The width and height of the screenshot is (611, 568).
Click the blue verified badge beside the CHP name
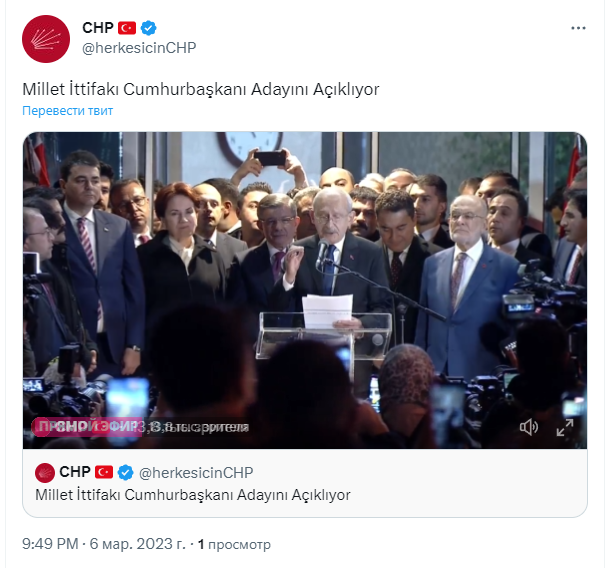148,28
